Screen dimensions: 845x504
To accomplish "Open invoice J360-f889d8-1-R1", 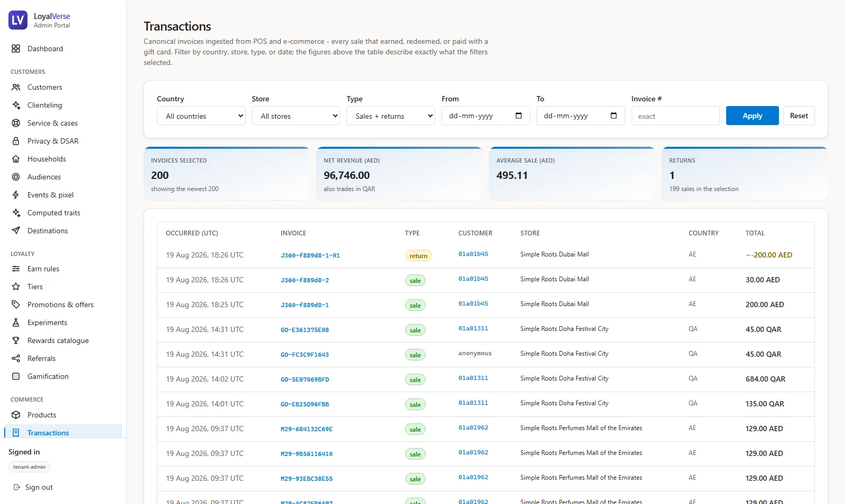I will (310, 255).
